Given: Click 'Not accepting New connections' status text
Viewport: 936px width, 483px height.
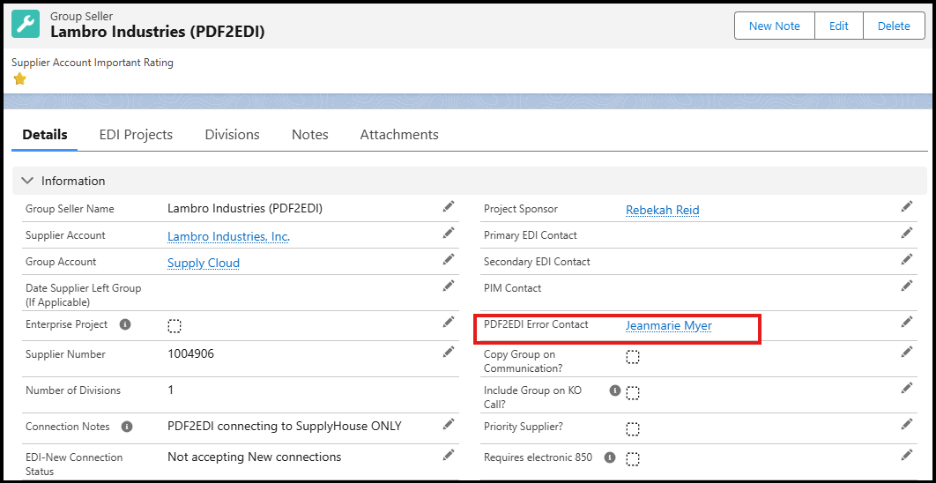Looking at the screenshot, I should pos(254,457).
